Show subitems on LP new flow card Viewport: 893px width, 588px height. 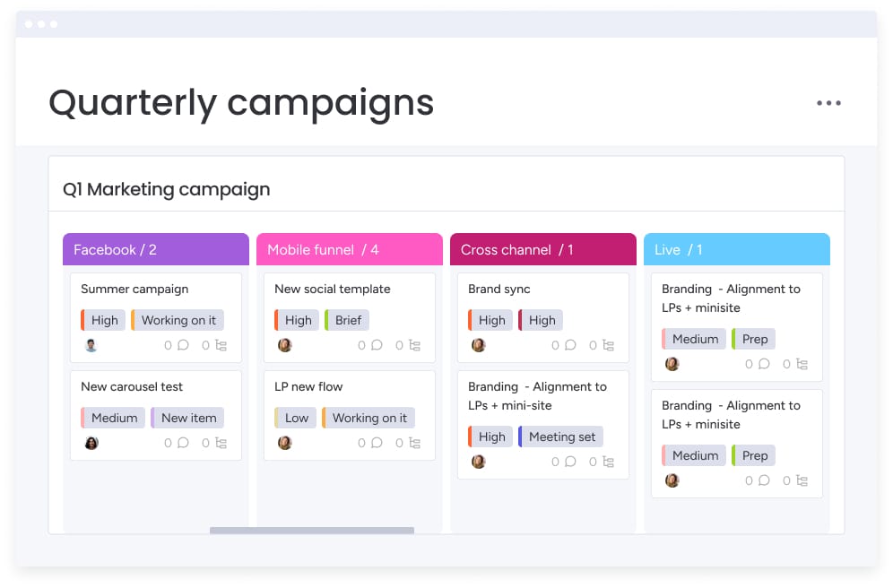coord(414,443)
